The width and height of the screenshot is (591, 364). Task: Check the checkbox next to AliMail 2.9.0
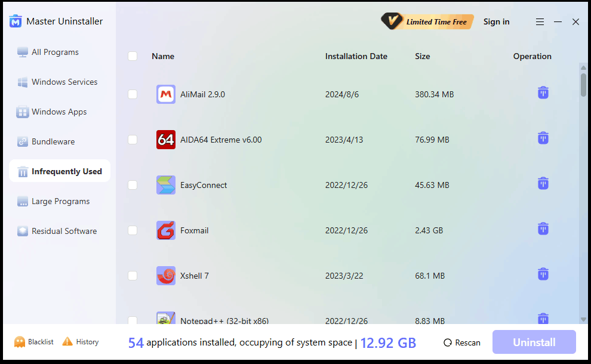(133, 94)
